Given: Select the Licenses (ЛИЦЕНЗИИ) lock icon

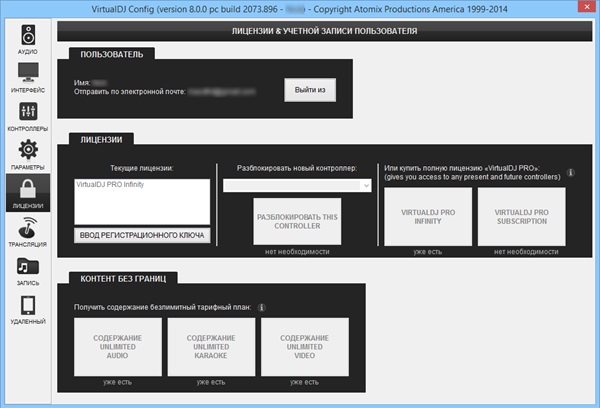Looking at the screenshot, I should tap(27, 192).
